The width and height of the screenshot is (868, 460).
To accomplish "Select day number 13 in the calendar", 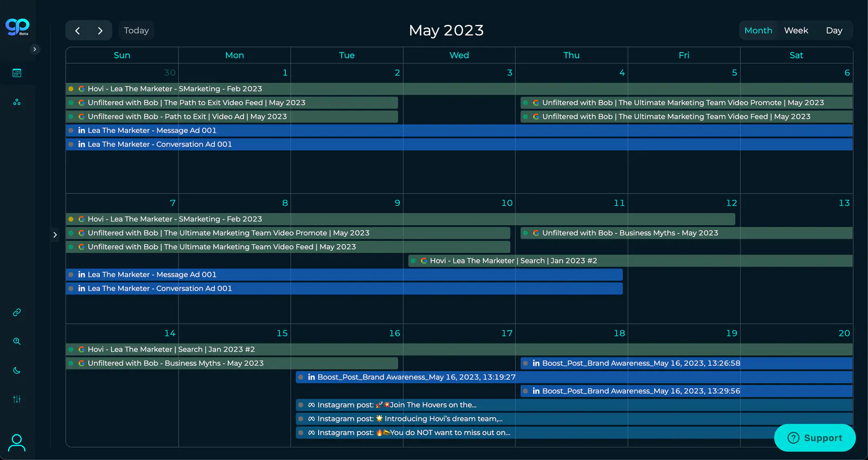I will click(x=844, y=203).
